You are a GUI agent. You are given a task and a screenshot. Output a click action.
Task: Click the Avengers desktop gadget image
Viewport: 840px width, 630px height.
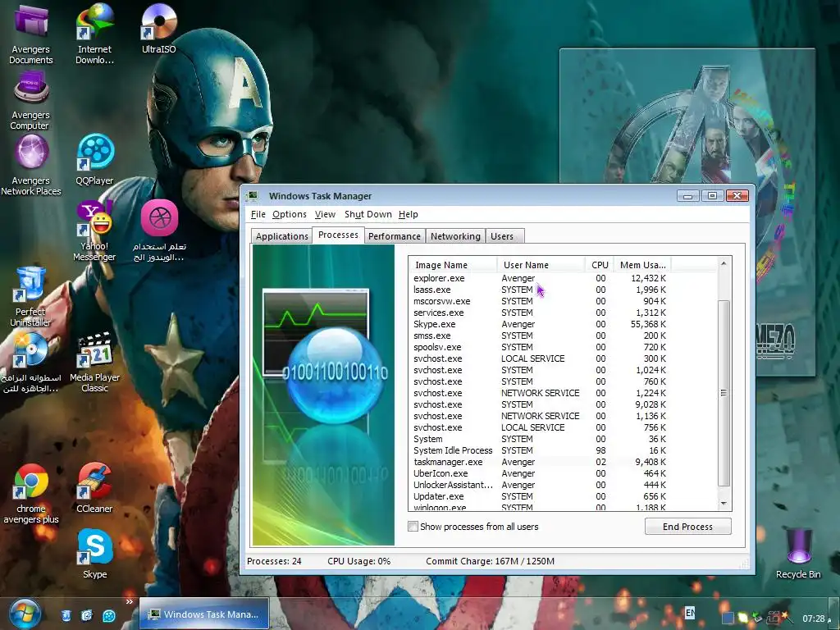tap(687, 115)
